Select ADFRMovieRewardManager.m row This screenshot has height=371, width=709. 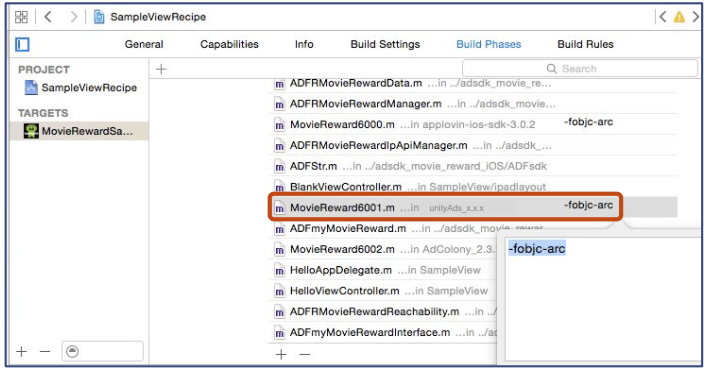(473, 104)
